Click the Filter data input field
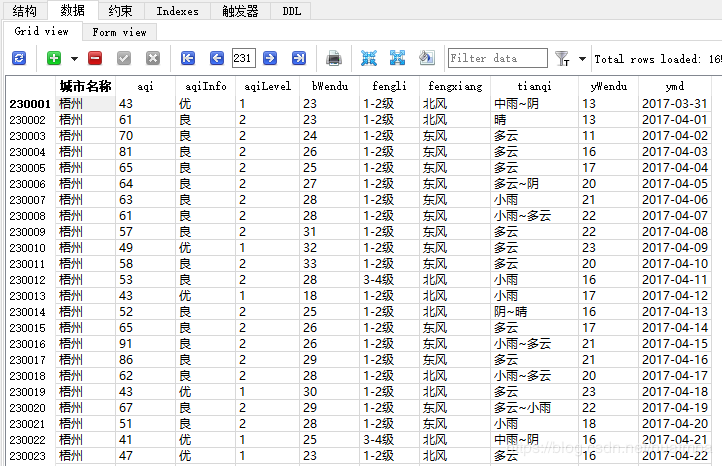This screenshot has width=722, height=466. (x=498, y=58)
